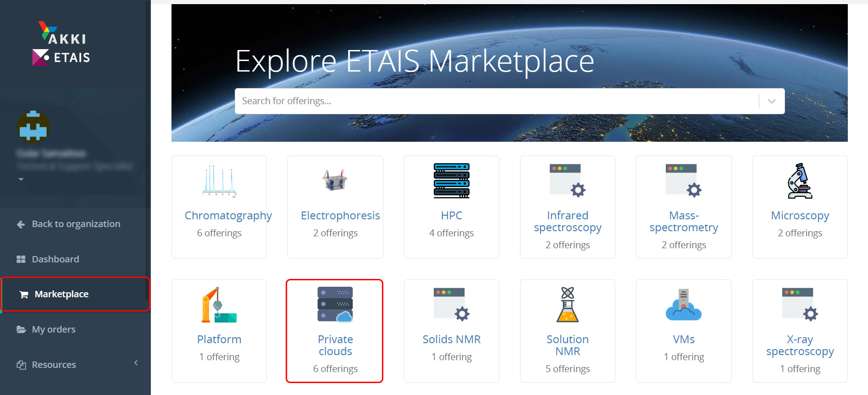Click the user avatar image

33,126
